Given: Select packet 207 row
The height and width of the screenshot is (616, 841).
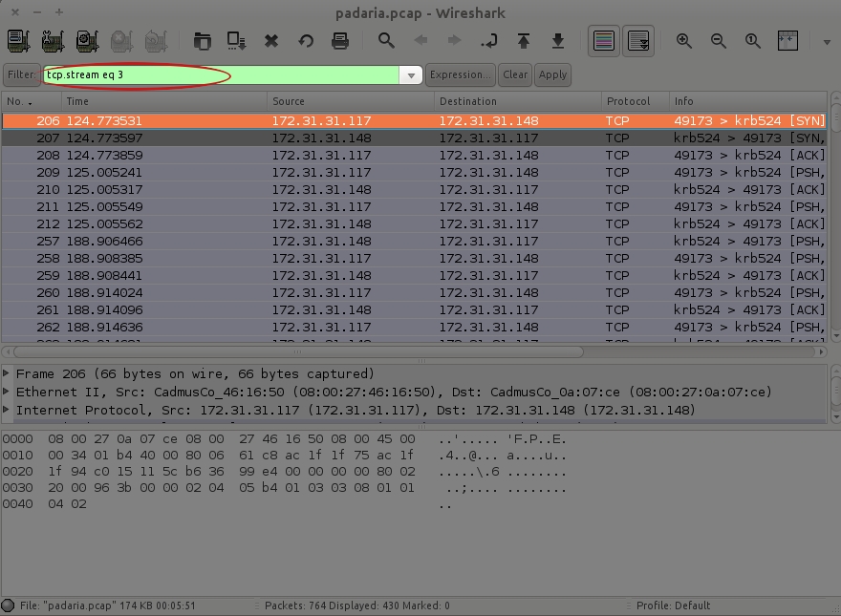Looking at the screenshot, I should [x=414, y=138].
